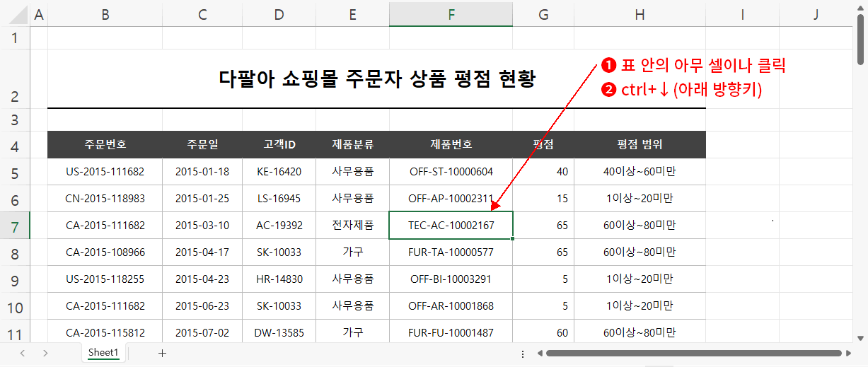Select cell US-2015-111682 in row 5
This screenshot has height=367, width=868.
(x=105, y=172)
